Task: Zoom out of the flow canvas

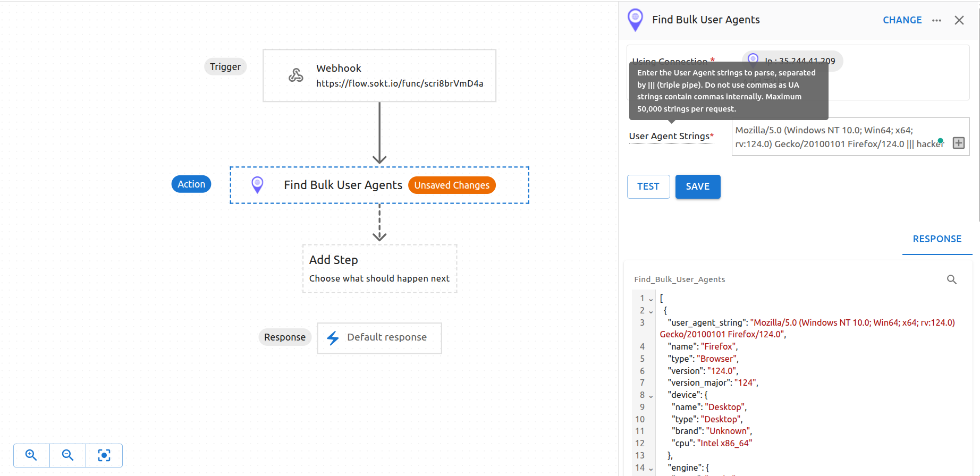Action: (67, 455)
